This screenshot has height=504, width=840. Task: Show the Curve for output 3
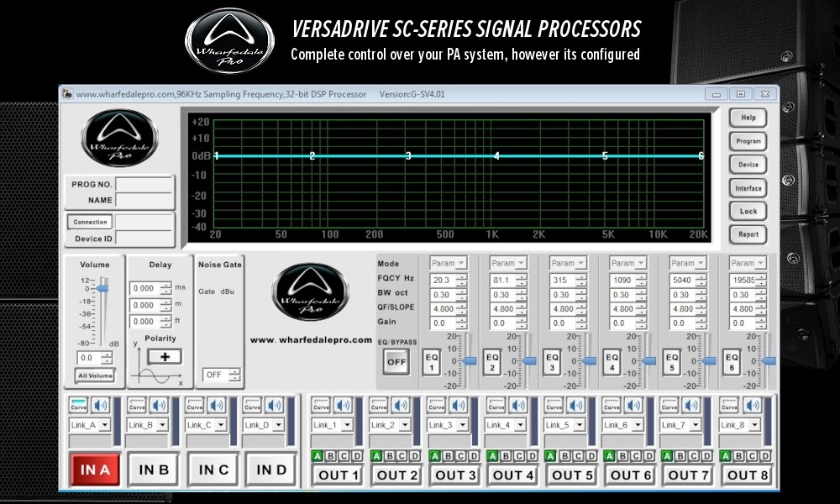tap(437, 406)
